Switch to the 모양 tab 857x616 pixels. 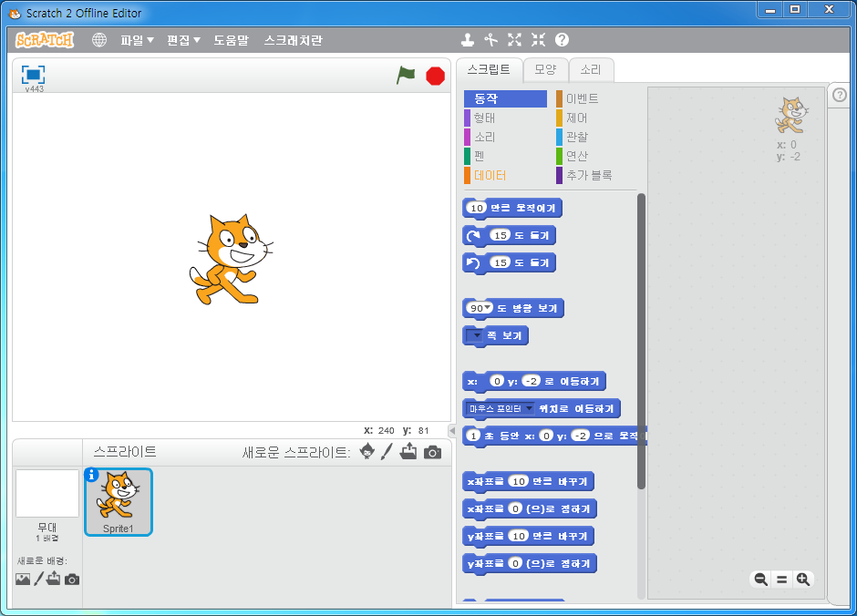pyautogui.click(x=545, y=70)
